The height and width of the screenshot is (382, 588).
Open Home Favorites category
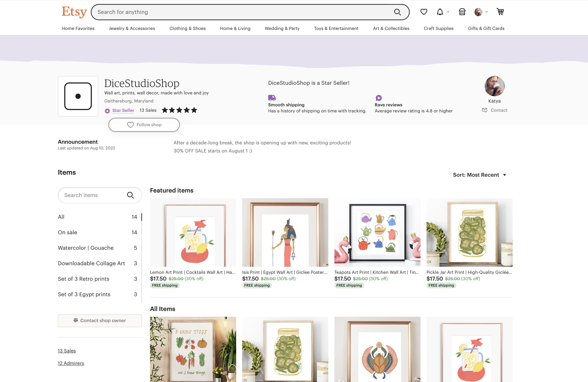pos(78,28)
